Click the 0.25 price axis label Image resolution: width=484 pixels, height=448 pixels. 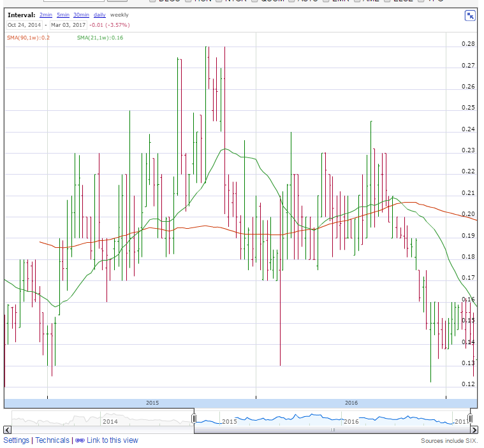[468, 108]
